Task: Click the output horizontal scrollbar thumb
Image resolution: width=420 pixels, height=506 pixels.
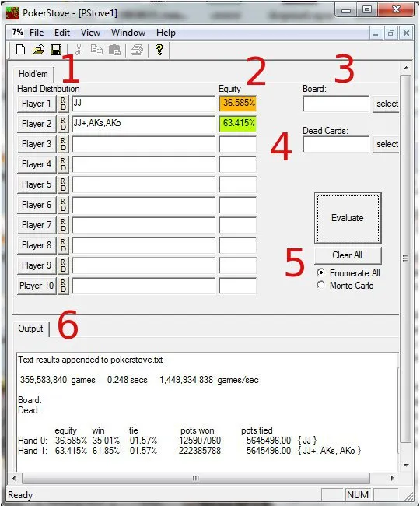Action: pos(196,478)
